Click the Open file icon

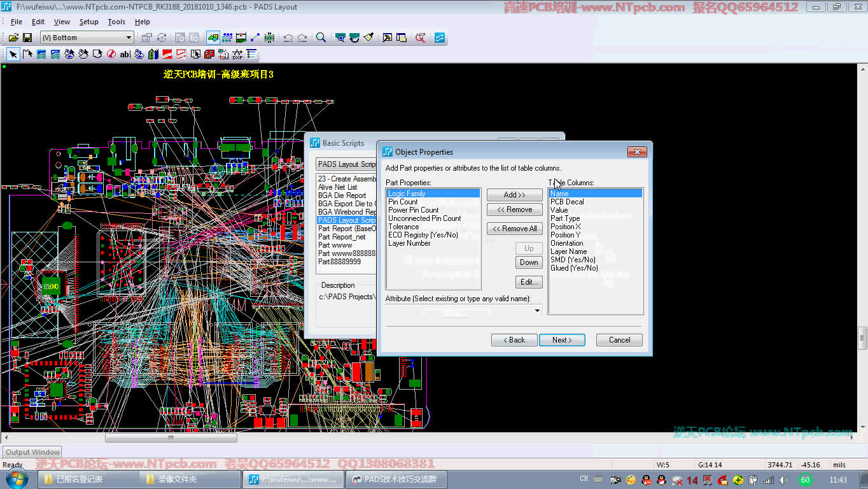[x=13, y=38]
